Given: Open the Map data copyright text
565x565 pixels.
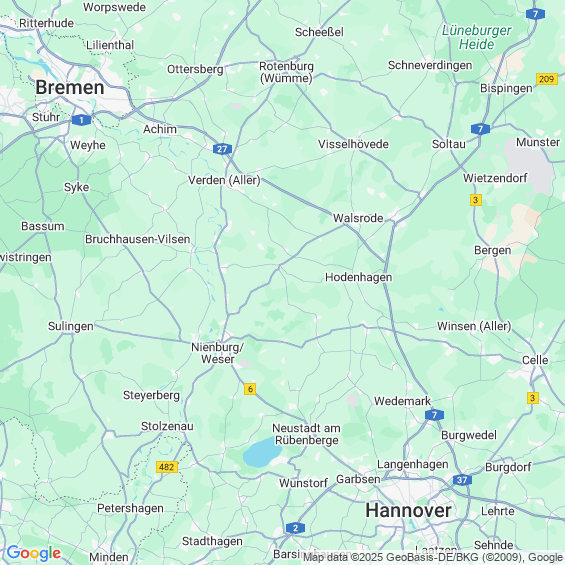Looking at the screenshot, I should (433, 557).
